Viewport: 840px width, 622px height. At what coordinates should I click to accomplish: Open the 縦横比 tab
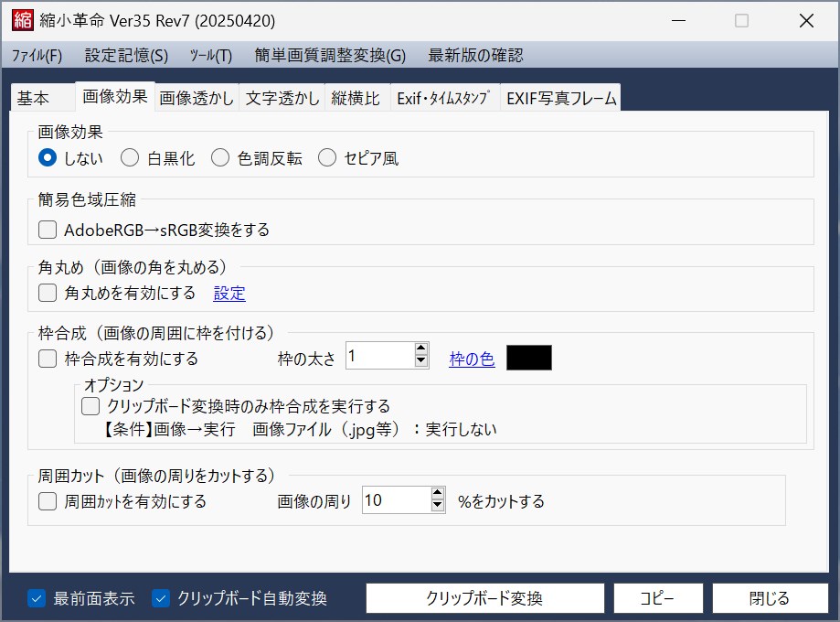[356, 98]
